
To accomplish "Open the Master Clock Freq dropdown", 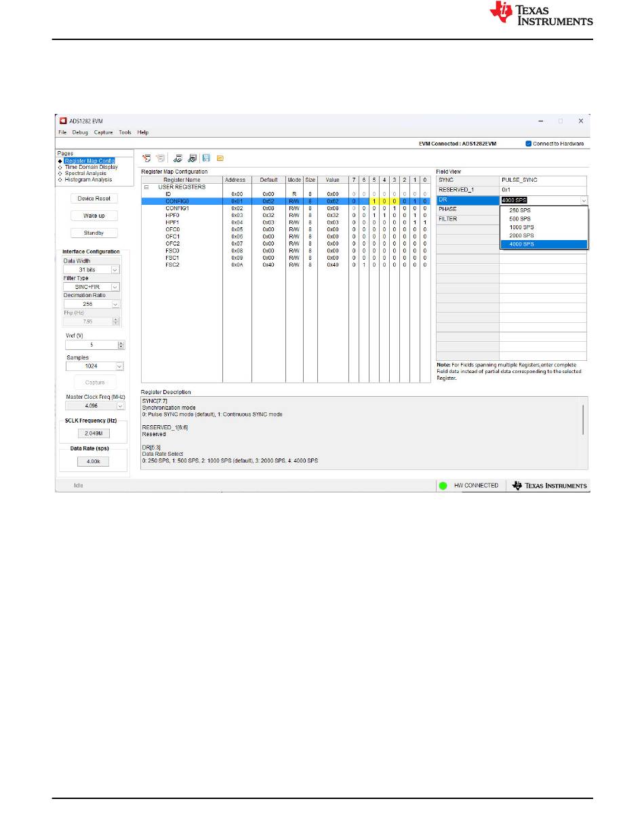I will 121,406.
